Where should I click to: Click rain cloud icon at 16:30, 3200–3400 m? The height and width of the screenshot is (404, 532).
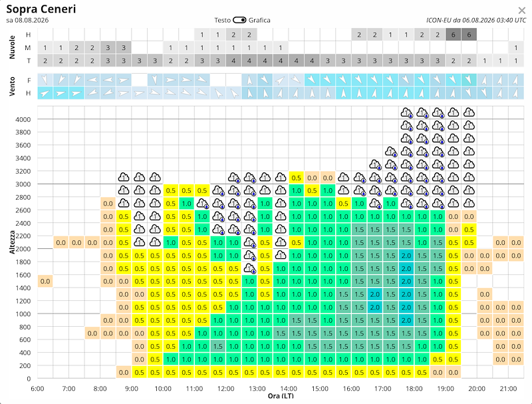tap(375, 164)
